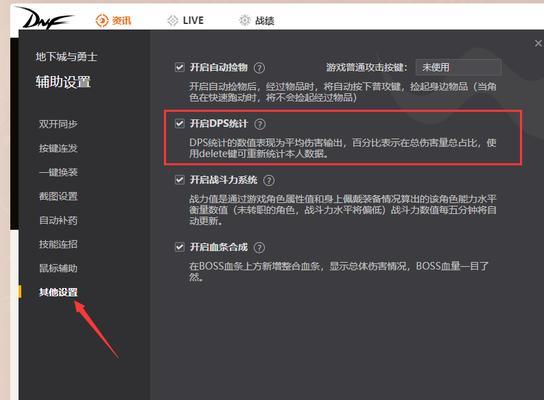The width and height of the screenshot is (544, 400).
Task: Open 自动补药 in the sidebar
Action: [x=58, y=220]
